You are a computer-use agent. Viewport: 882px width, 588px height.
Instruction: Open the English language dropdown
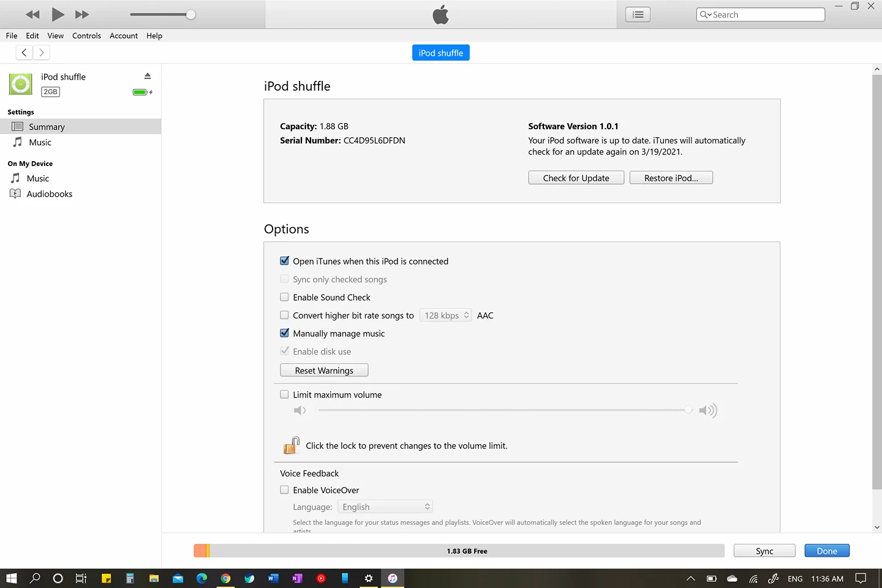(385, 507)
